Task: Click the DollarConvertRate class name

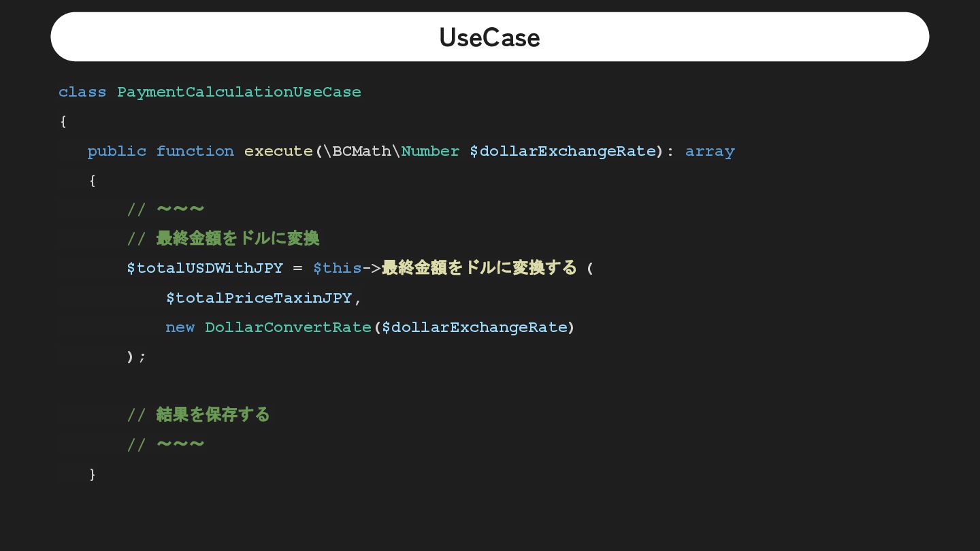Action: 288,327
